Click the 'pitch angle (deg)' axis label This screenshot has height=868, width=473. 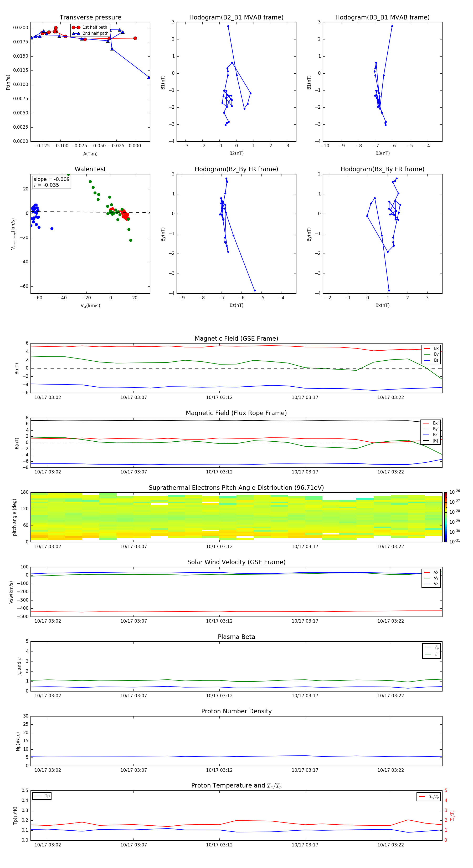[x=14, y=517]
